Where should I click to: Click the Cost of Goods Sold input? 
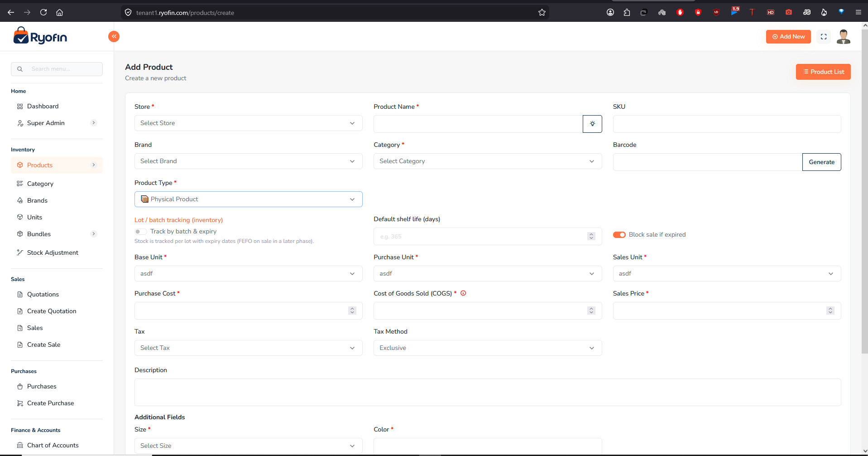[x=488, y=310]
